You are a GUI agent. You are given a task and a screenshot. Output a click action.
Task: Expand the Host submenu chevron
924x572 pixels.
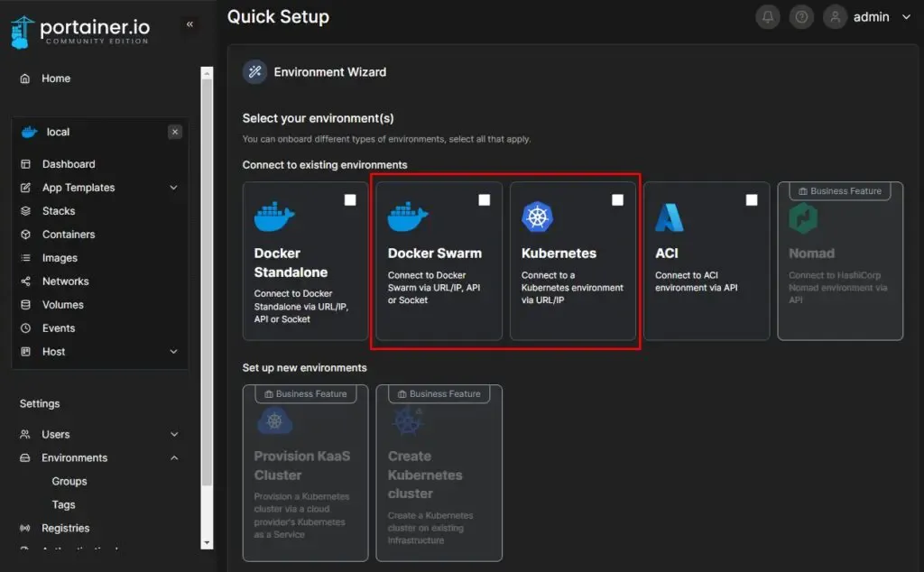[x=174, y=352]
